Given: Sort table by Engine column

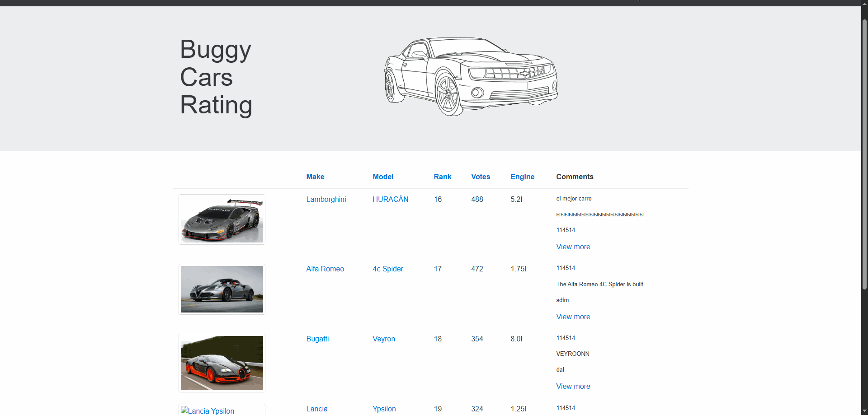Looking at the screenshot, I should tap(522, 177).
